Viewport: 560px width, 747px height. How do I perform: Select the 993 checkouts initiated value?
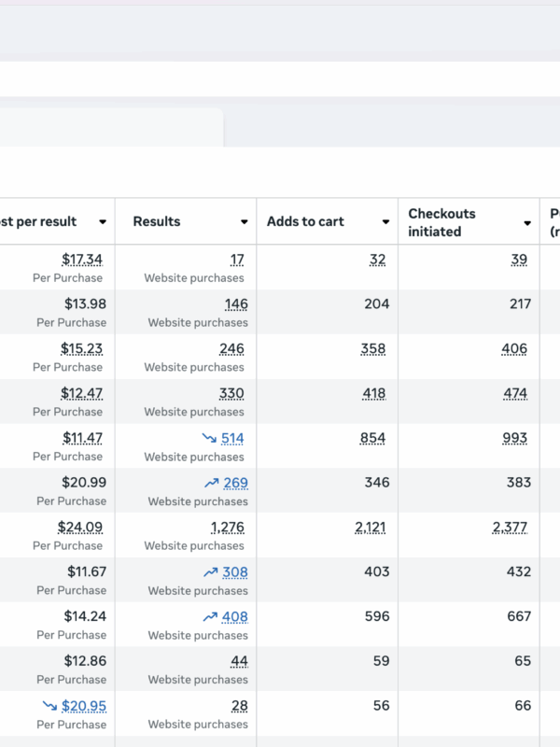(515, 438)
